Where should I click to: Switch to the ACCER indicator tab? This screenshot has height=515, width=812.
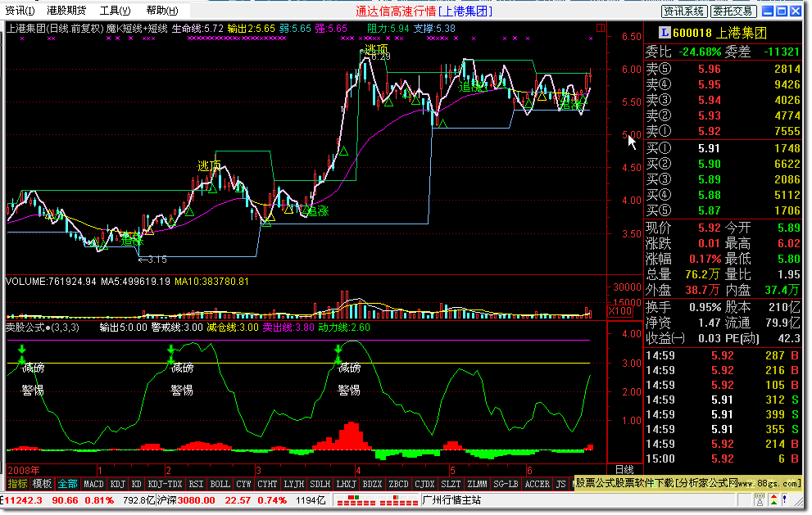[x=537, y=484]
